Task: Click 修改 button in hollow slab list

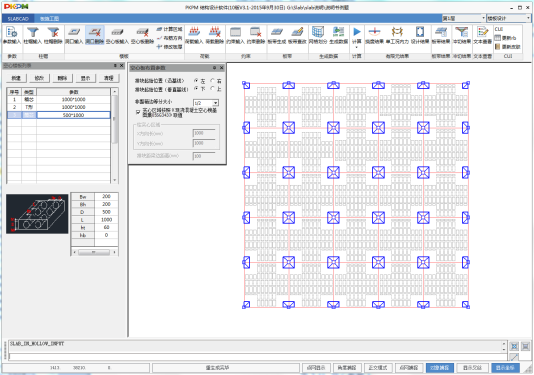Action: [39, 78]
